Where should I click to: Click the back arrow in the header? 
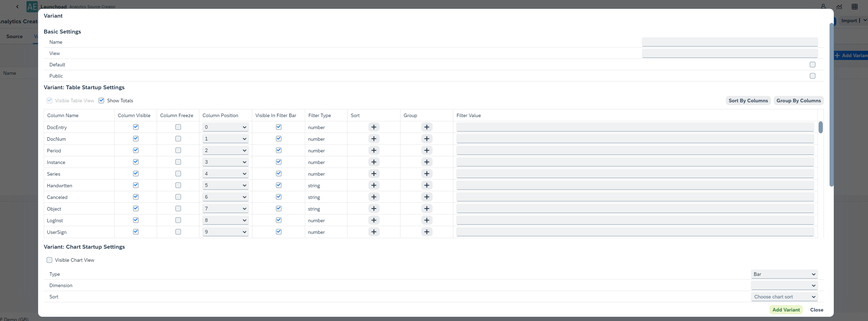pos(17,6)
